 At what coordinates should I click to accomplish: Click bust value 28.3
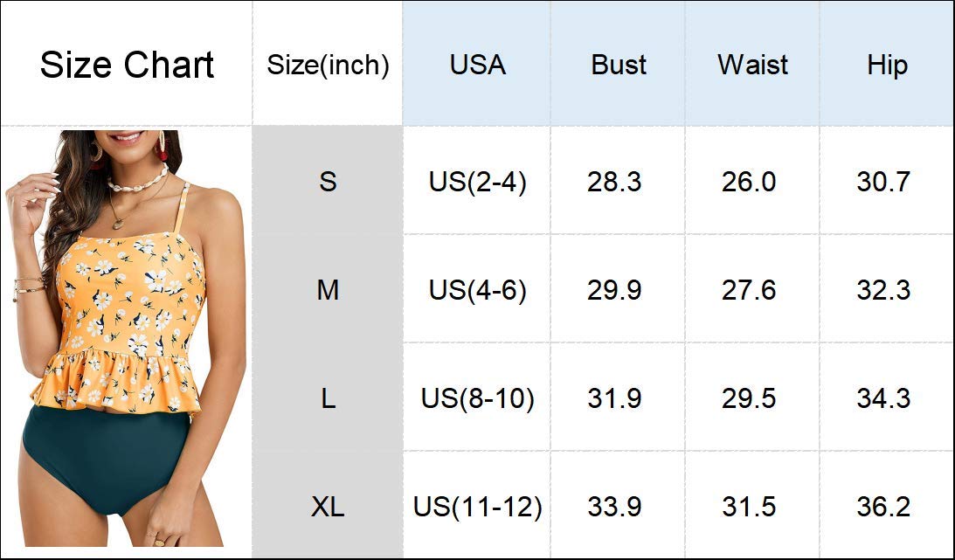(614, 182)
